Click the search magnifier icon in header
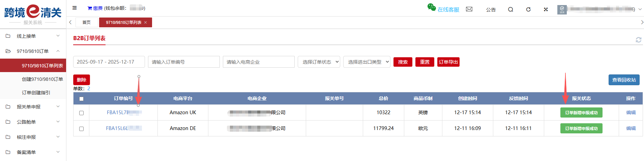 (x=510, y=9)
